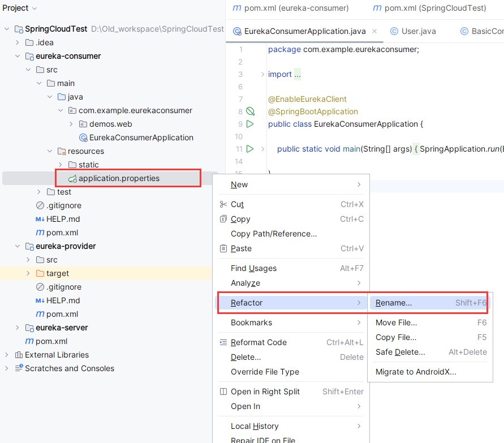Collapse the java source folder

coord(50,97)
